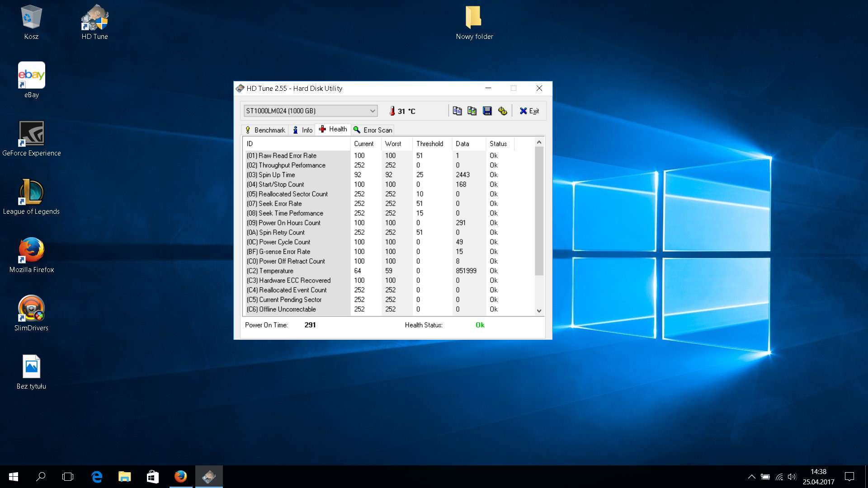This screenshot has height=488, width=868.
Task: Open Task View on the taskbar
Action: point(68,477)
